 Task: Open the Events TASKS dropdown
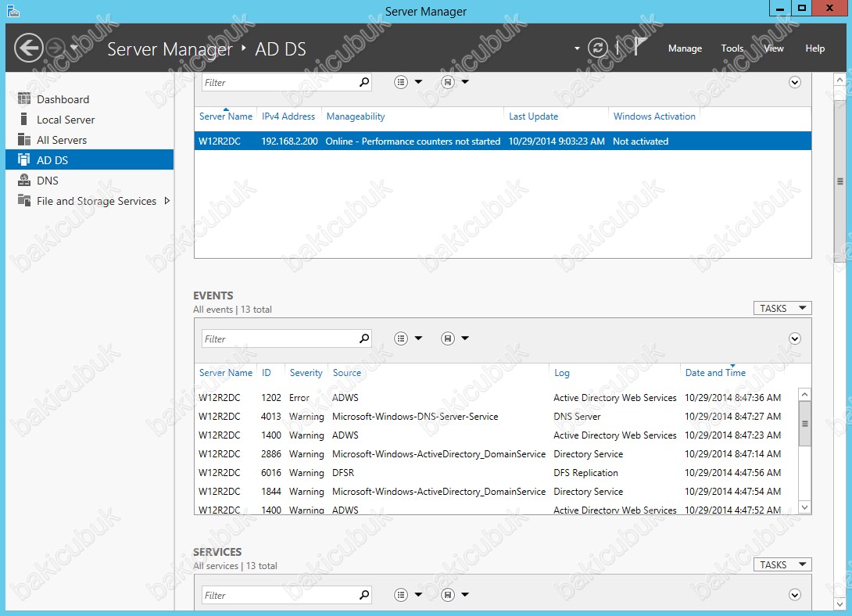pyautogui.click(x=782, y=309)
